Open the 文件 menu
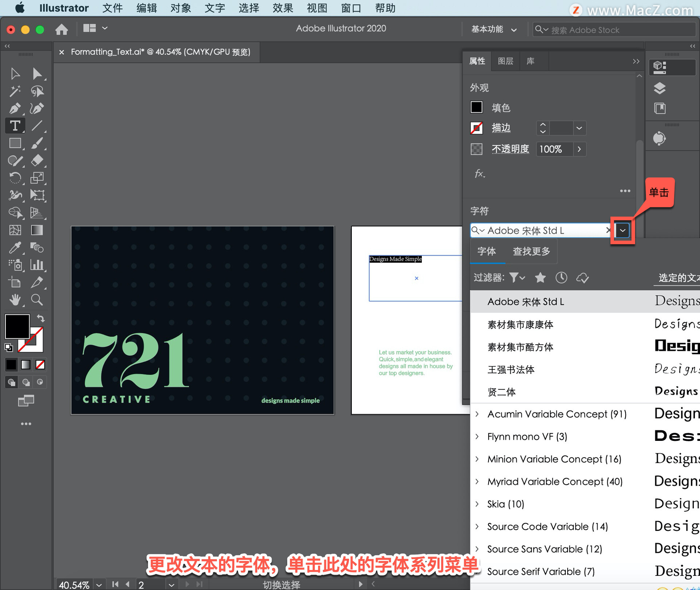This screenshot has height=590, width=700. coord(112,8)
